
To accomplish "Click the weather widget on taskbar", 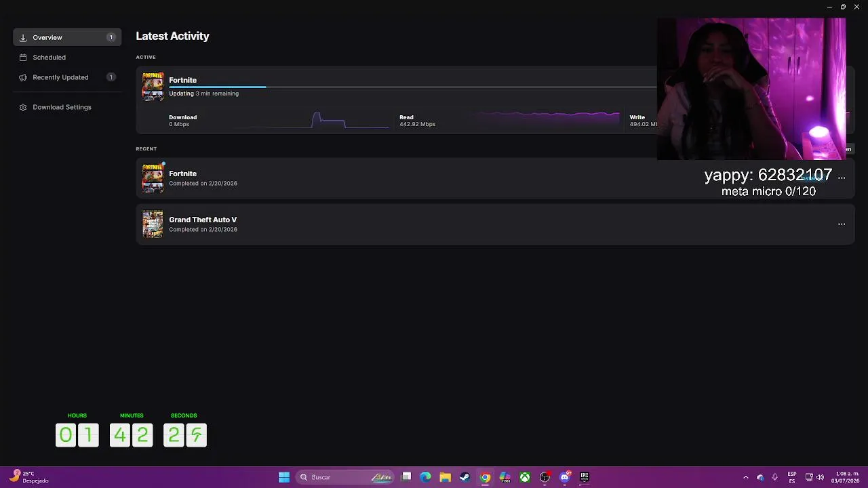I will point(28,477).
